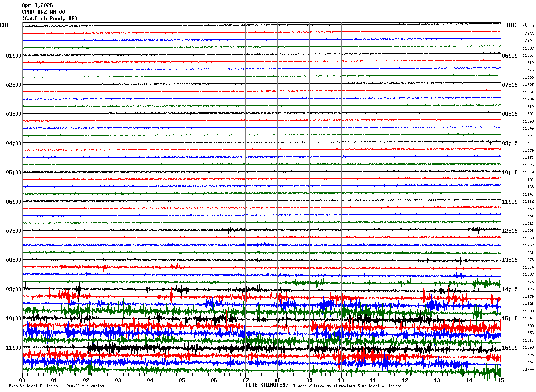Click minute axis tick label '04'
This screenshot has width=536, height=392.
click(150, 380)
